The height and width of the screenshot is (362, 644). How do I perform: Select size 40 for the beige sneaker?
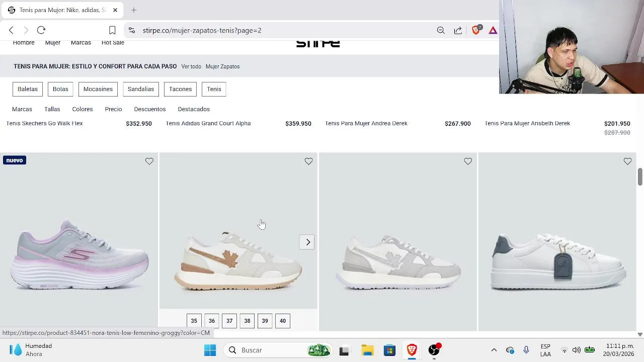[283, 321]
